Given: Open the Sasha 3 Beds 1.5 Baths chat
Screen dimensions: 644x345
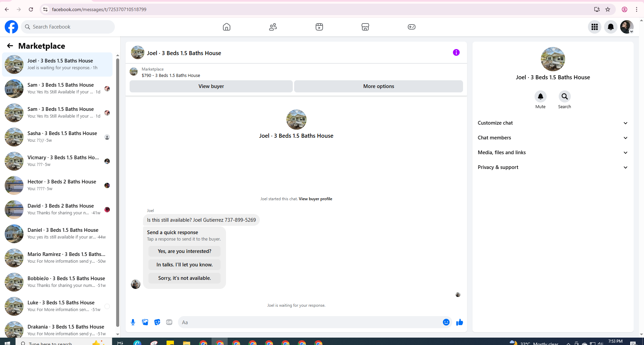Looking at the screenshot, I should pyautogui.click(x=57, y=137).
